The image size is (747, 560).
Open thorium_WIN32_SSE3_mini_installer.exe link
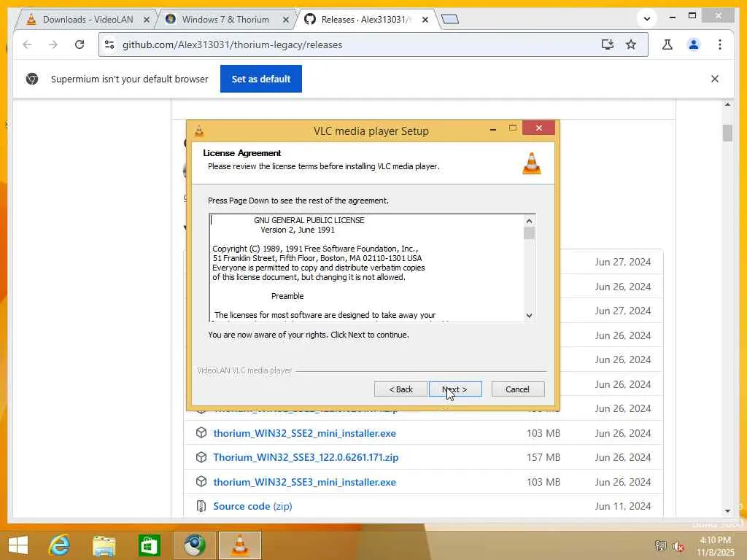(304, 482)
